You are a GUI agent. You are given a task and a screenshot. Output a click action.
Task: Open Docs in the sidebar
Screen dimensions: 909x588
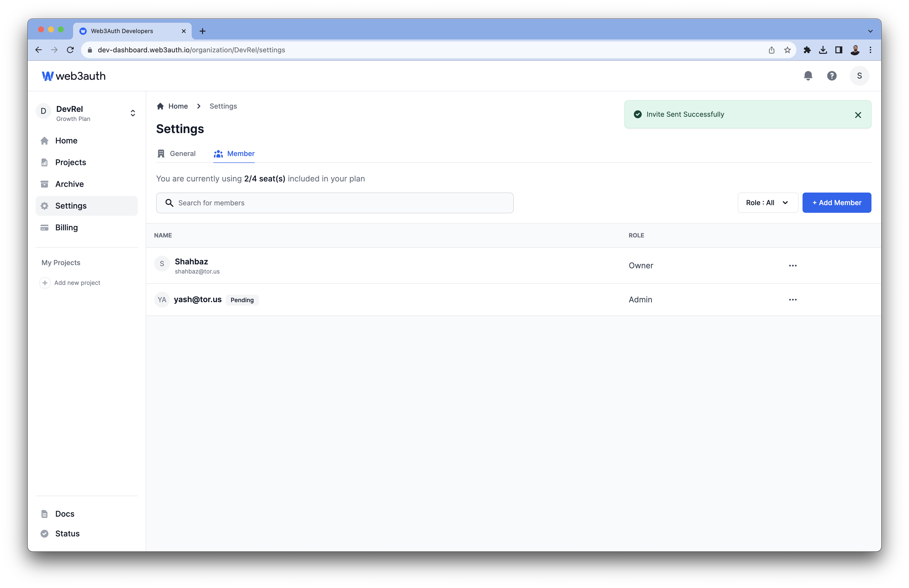[86, 514]
